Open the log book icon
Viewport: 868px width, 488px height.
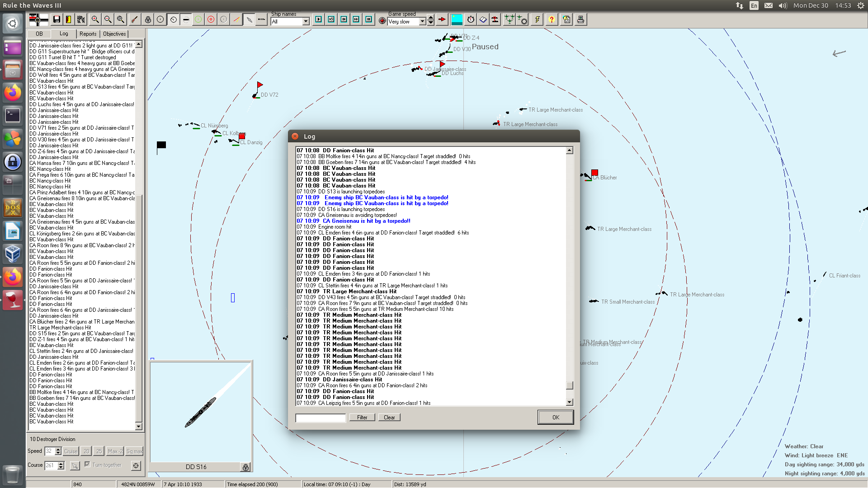coord(483,19)
